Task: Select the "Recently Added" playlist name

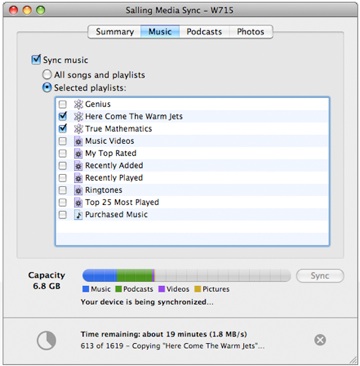Action: [114, 166]
